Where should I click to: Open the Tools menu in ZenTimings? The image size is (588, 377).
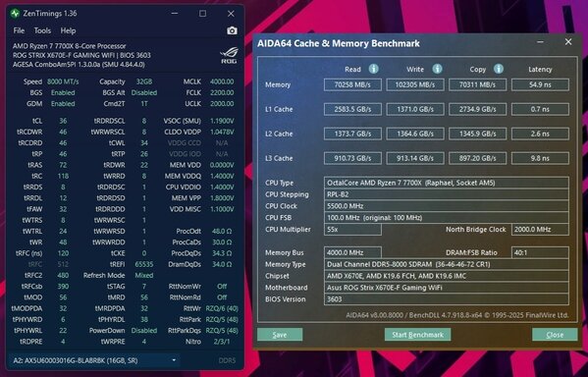[x=42, y=30]
